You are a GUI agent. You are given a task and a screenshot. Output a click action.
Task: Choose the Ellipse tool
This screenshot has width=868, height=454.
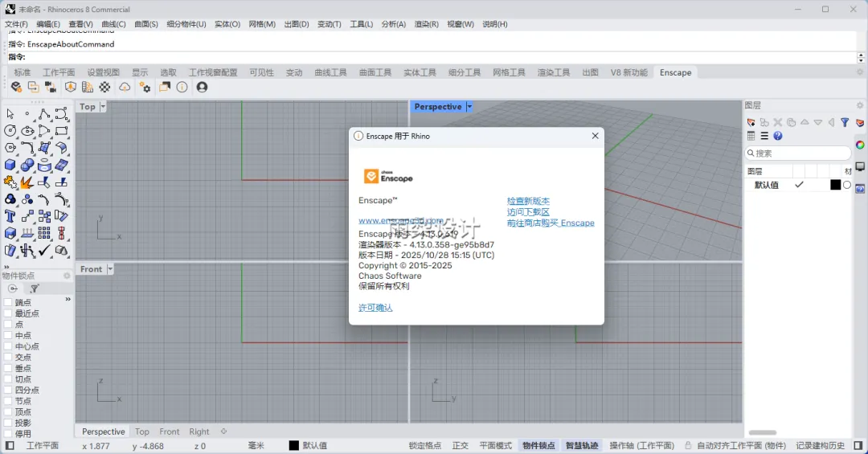(27, 131)
